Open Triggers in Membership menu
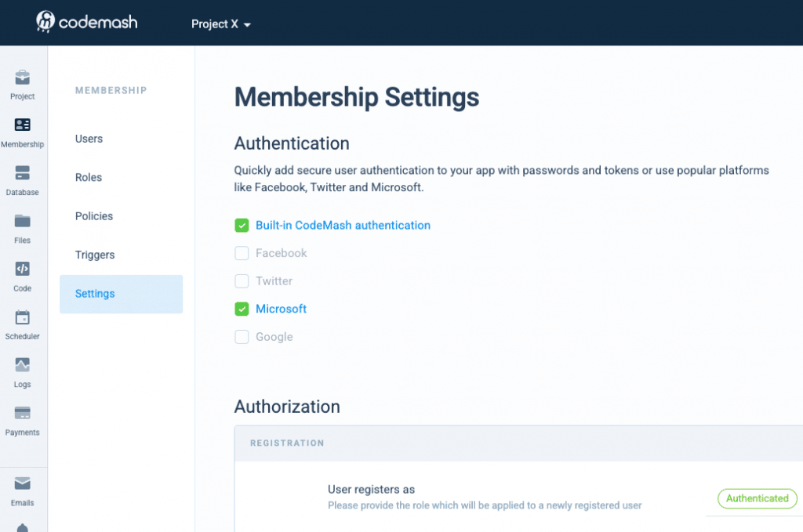Viewport: 803px width, 532px height. [x=95, y=255]
